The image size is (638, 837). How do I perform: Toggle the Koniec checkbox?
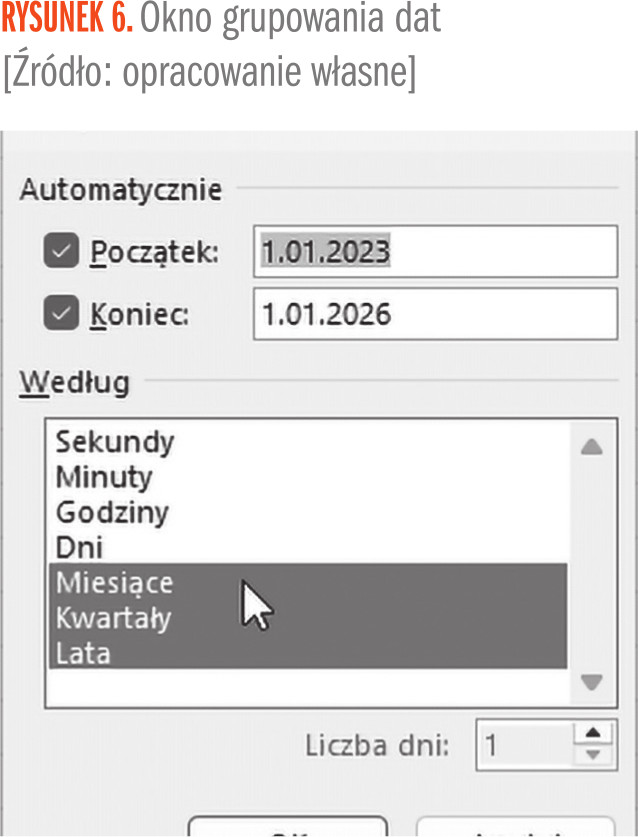[x=63, y=314]
